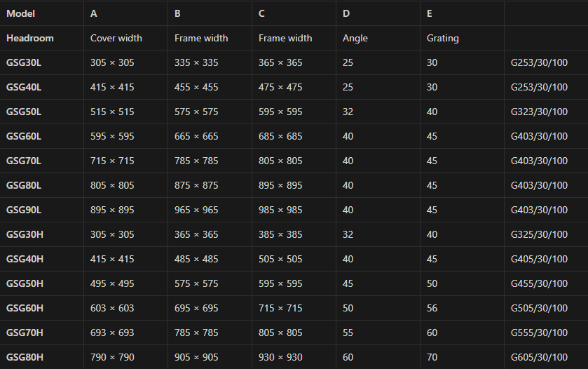Image resolution: width=588 pixels, height=369 pixels.
Task: Click the "Model" header cell
Action: 20,13
